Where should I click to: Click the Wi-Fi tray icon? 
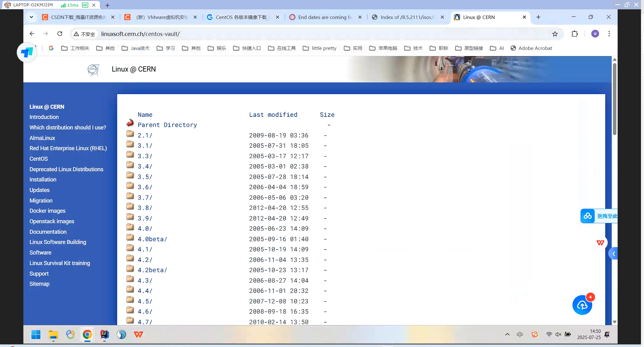pyautogui.click(x=549, y=334)
